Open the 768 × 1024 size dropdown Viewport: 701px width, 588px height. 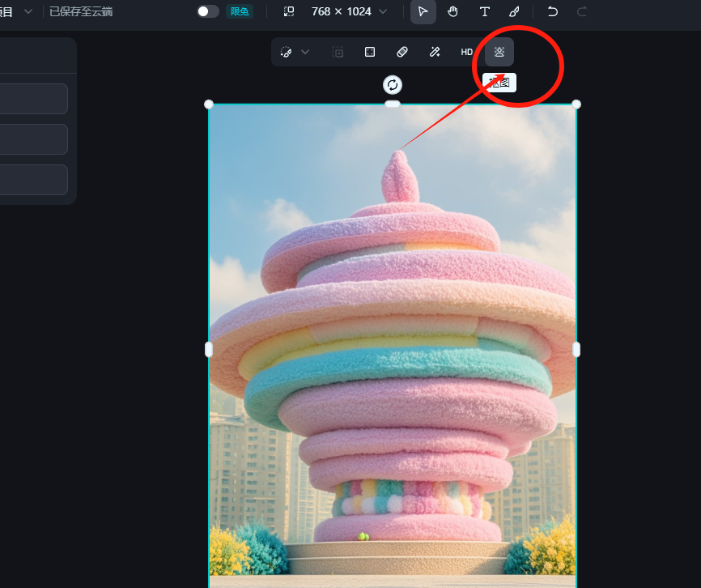pyautogui.click(x=349, y=11)
